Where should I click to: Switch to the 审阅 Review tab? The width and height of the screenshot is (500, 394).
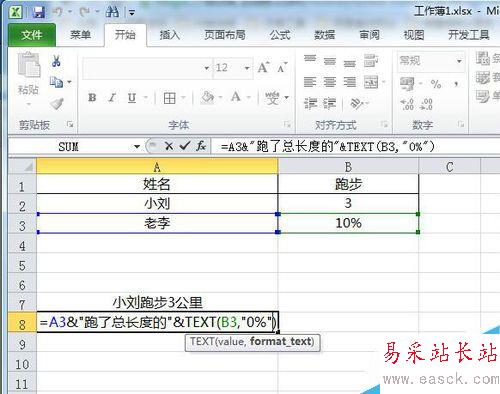tap(369, 35)
